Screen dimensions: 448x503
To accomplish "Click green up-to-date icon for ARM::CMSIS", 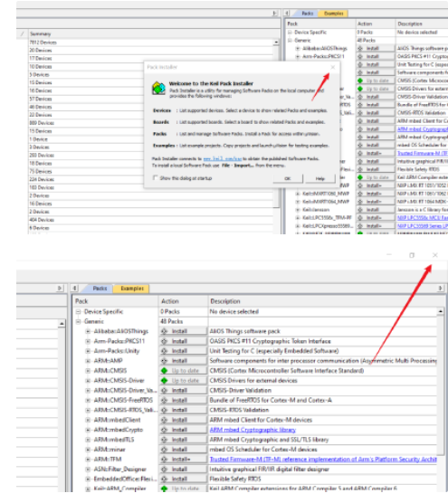I will (165, 371).
